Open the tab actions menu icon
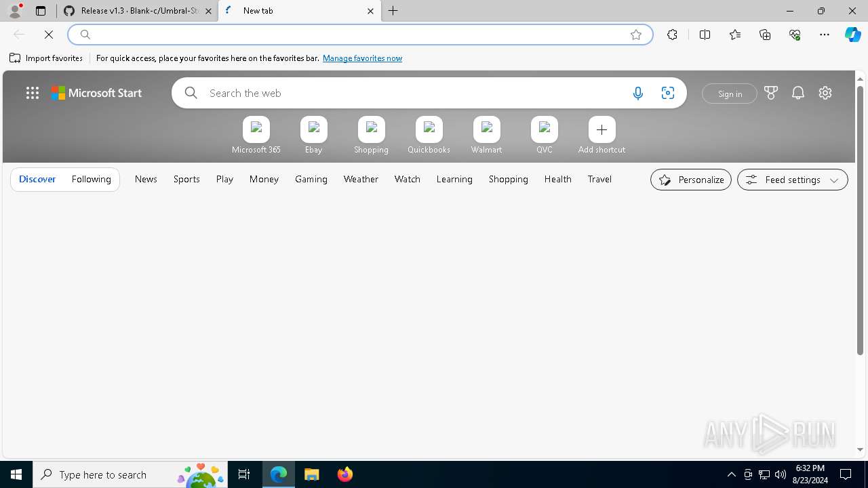Viewport: 868px width, 488px height. (x=41, y=11)
